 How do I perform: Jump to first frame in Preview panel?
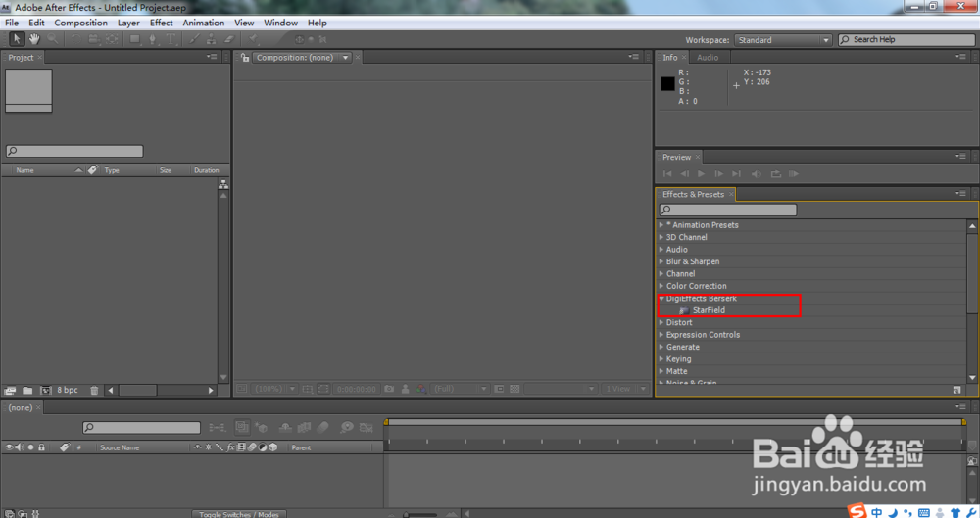(667, 174)
